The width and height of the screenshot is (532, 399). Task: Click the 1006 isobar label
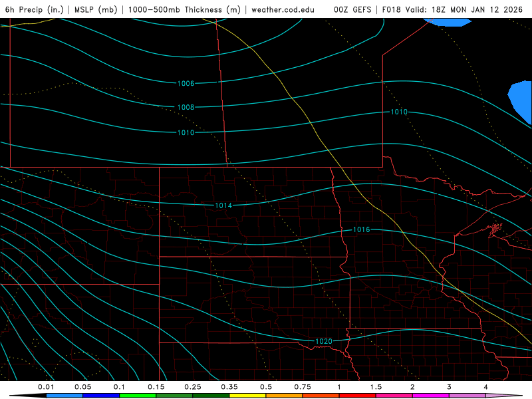pyautogui.click(x=186, y=84)
